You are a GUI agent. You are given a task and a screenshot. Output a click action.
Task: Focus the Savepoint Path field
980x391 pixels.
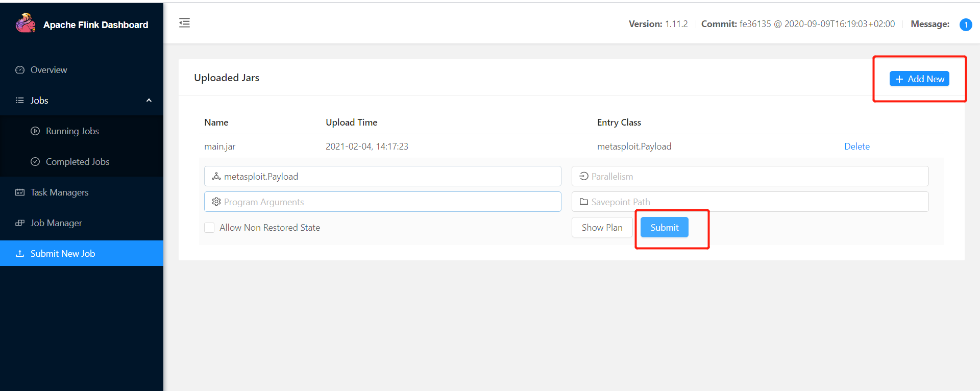(750, 202)
